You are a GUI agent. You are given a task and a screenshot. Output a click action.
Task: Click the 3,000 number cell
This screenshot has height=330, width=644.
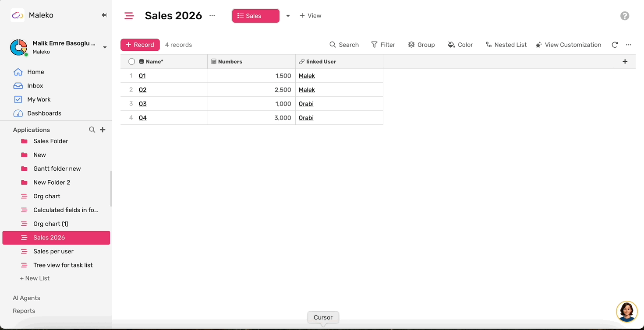251,118
